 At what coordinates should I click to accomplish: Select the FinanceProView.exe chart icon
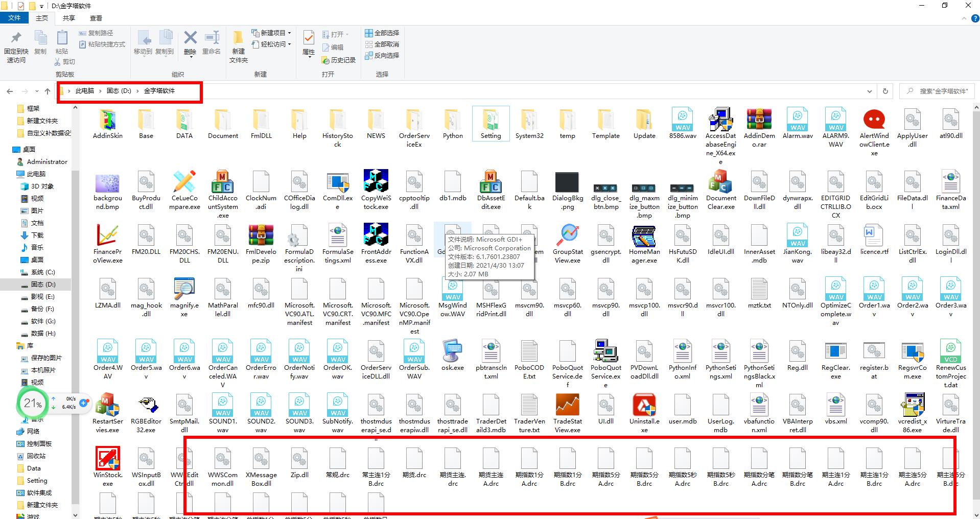[107, 236]
